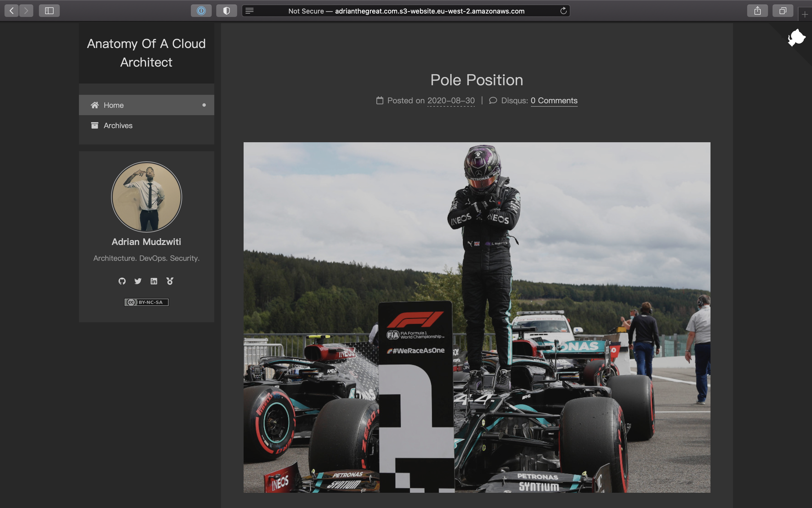
Task: Click the Architecture. DevOps. Security. tagline
Action: (146, 258)
